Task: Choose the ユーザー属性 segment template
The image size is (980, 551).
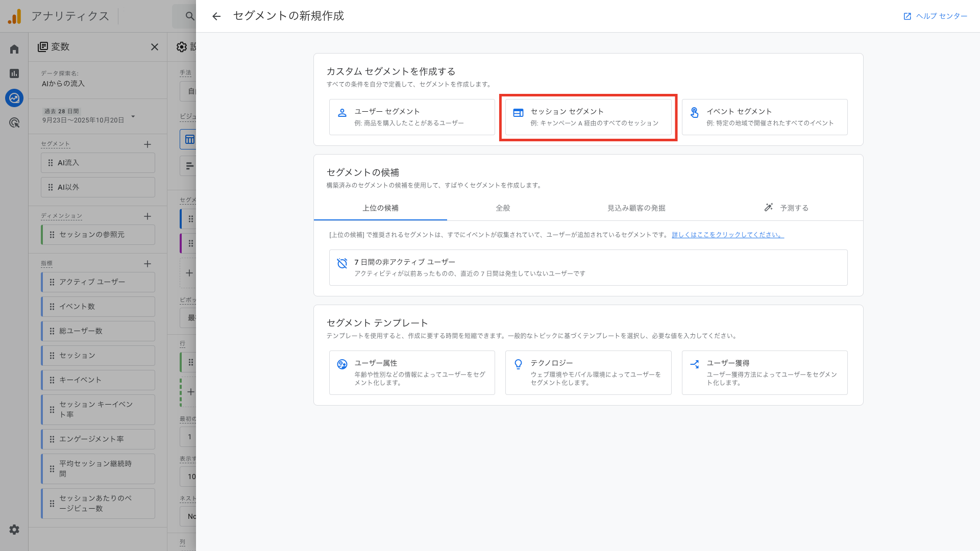Action: coord(411,372)
